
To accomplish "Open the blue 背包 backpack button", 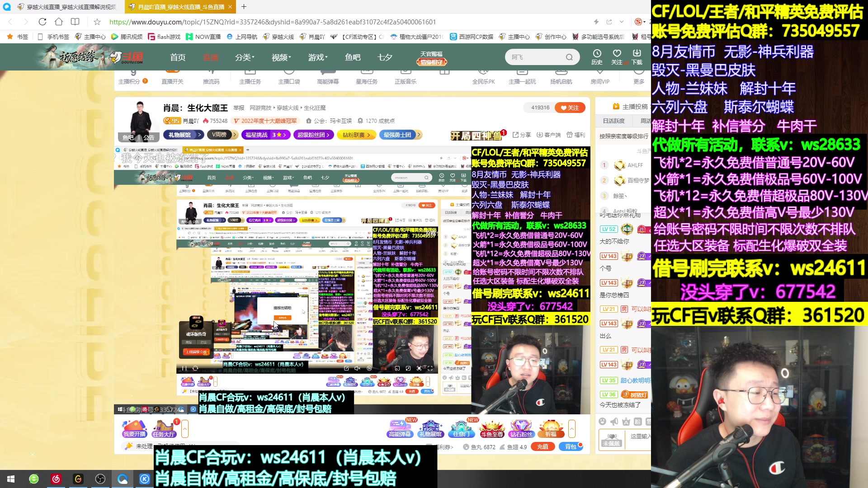I will [x=571, y=446].
